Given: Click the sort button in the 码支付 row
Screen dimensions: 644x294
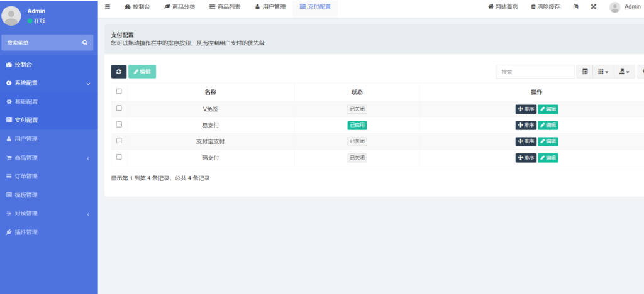Looking at the screenshot, I should 526,158.
